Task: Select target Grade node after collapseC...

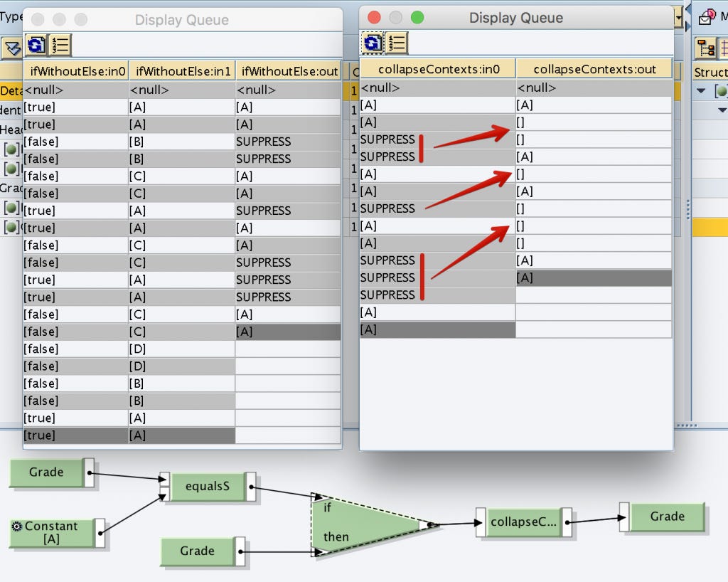Action: pos(667,517)
